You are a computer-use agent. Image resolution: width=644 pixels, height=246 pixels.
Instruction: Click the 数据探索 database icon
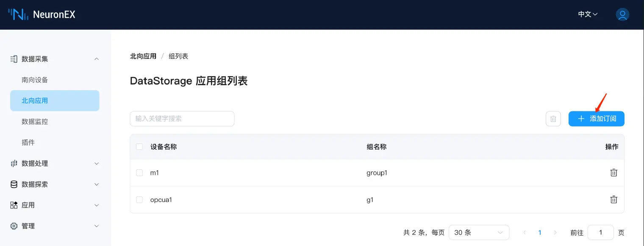pos(14,184)
